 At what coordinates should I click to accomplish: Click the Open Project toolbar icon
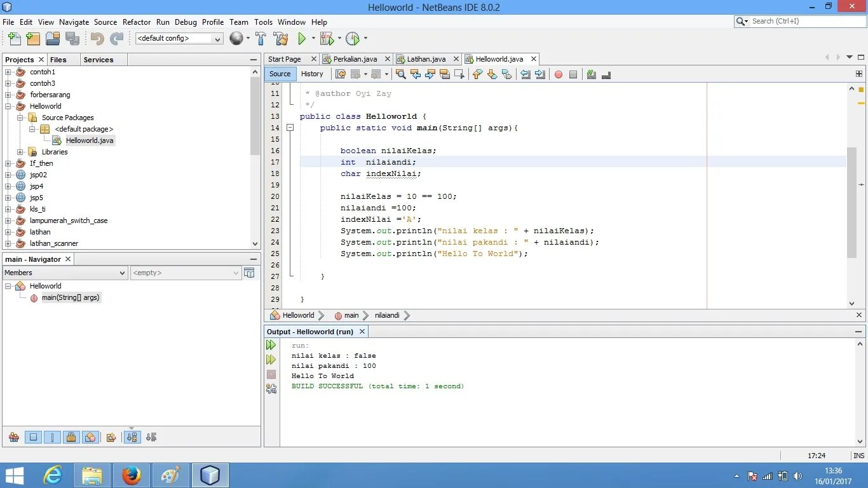[53, 39]
